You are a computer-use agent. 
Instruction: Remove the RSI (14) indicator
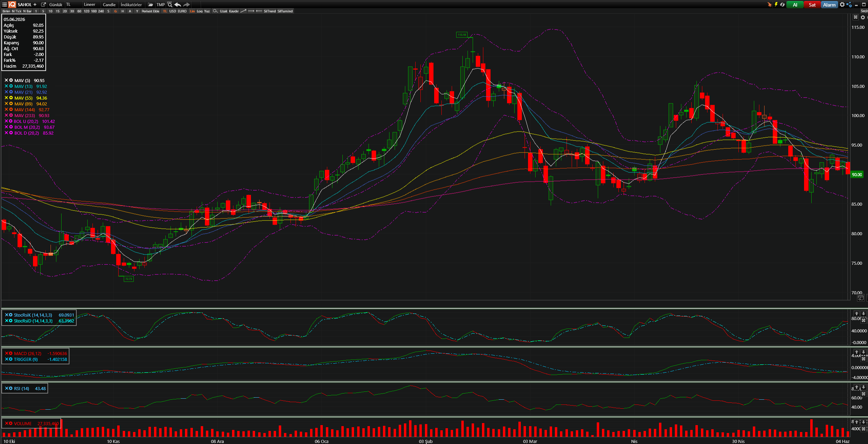(7, 388)
